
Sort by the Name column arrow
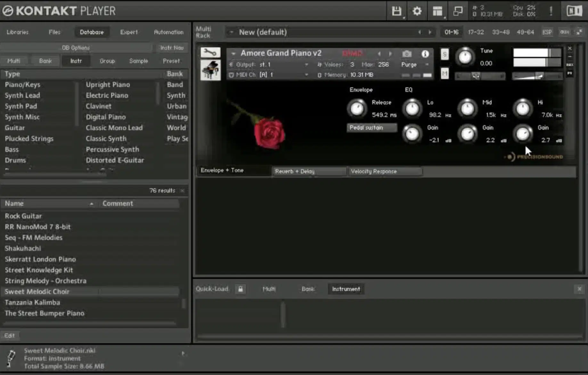point(92,203)
